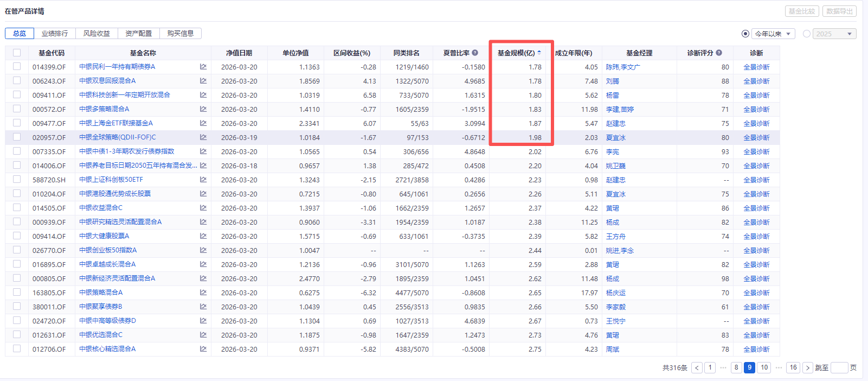
Task: Open chart icon for 中银民利一年持有期债券A
Action: click(x=203, y=67)
